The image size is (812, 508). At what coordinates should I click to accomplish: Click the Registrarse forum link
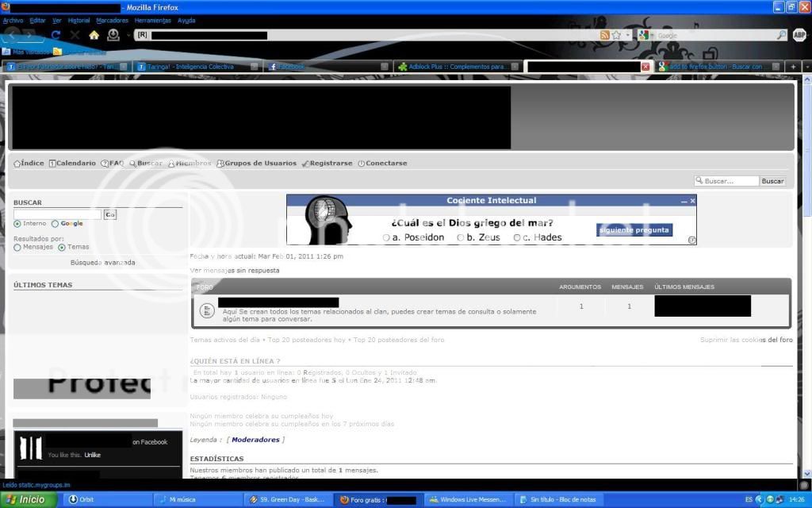tap(331, 164)
